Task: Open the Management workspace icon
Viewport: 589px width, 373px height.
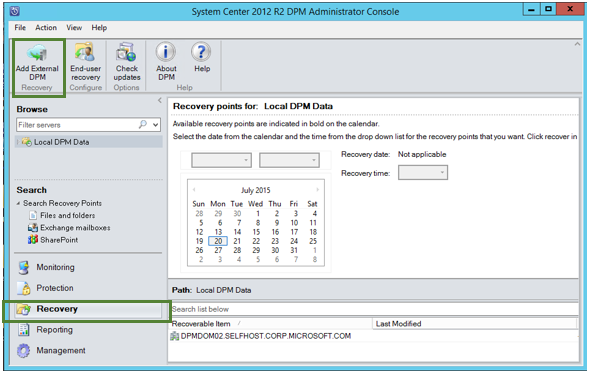Action: point(23,350)
